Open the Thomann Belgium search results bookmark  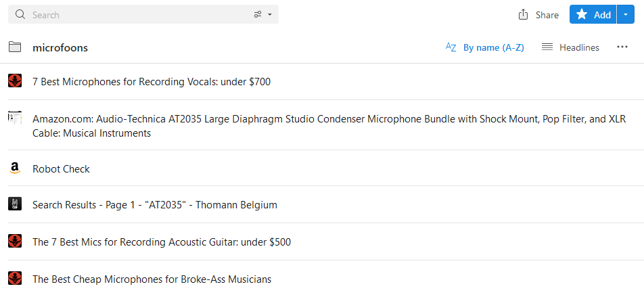coord(155,204)
